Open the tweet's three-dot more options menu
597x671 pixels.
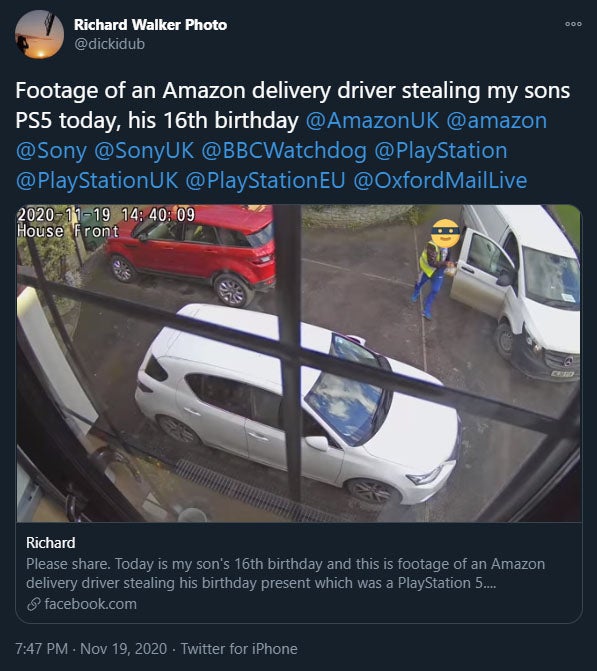point(573,24)
